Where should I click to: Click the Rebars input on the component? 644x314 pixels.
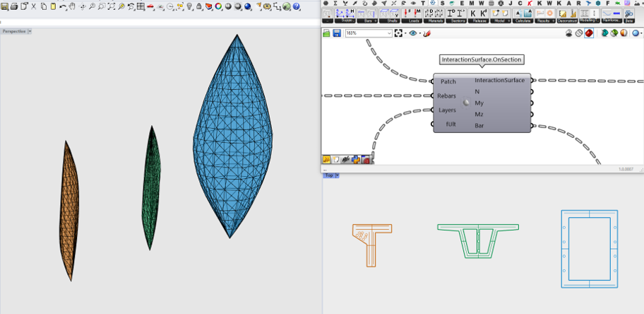coord(446,95)
